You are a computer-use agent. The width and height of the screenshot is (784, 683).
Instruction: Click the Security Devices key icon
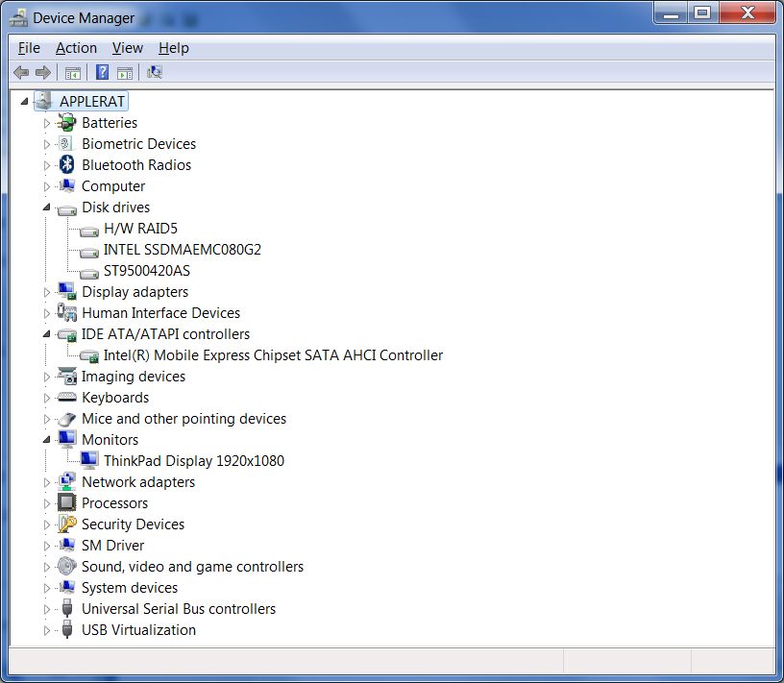[66, 524]
